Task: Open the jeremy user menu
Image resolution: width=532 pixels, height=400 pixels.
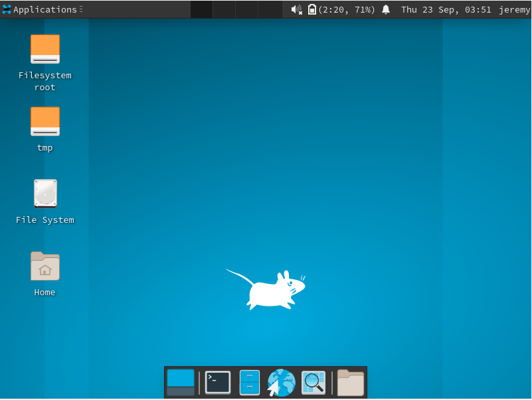Action: pos(514,9)
